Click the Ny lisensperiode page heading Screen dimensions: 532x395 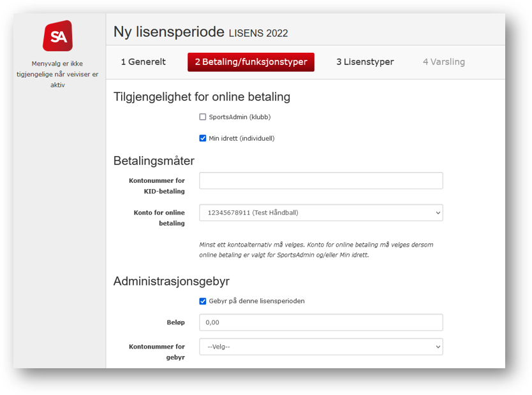(168, 32)
